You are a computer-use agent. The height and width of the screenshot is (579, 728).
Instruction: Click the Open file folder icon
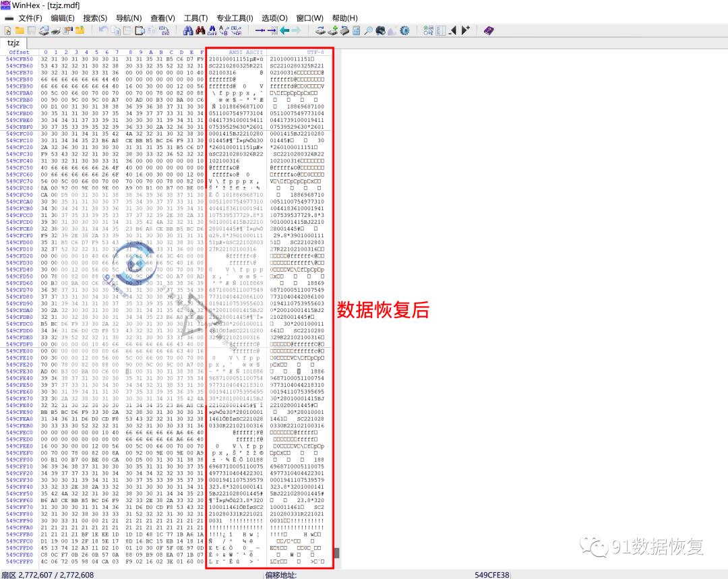(20, 30)
